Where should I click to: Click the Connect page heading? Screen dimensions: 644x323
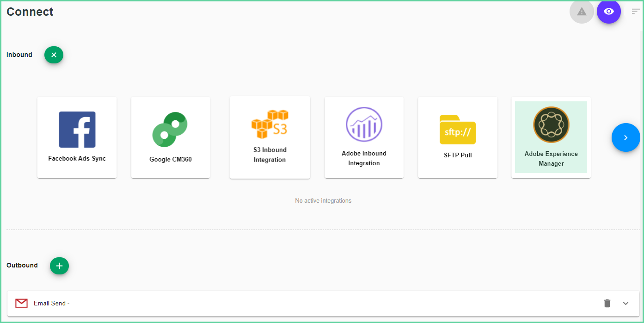[x=30, y=12]
